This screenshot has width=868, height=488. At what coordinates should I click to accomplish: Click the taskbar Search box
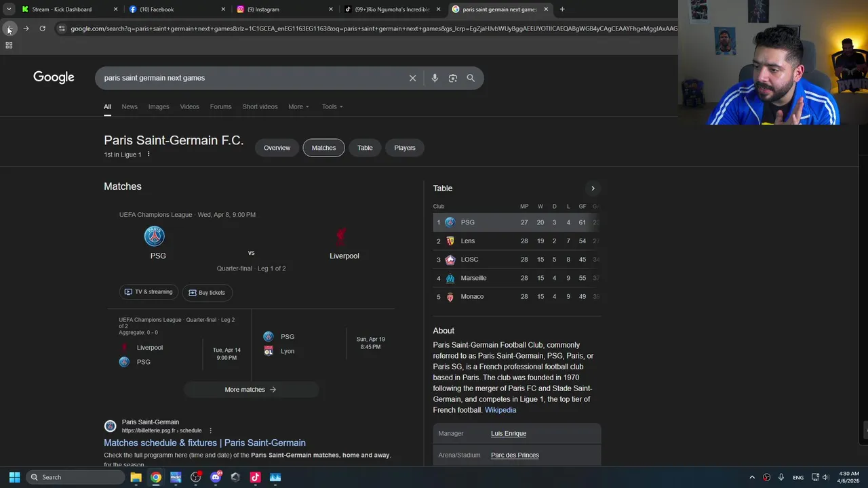[x=76, y=477]
